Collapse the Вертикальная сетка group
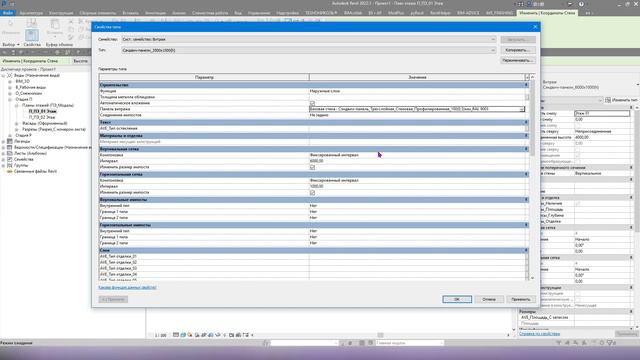Image resolution: width=640 pixels, height=360 pixels. point(526,149)
